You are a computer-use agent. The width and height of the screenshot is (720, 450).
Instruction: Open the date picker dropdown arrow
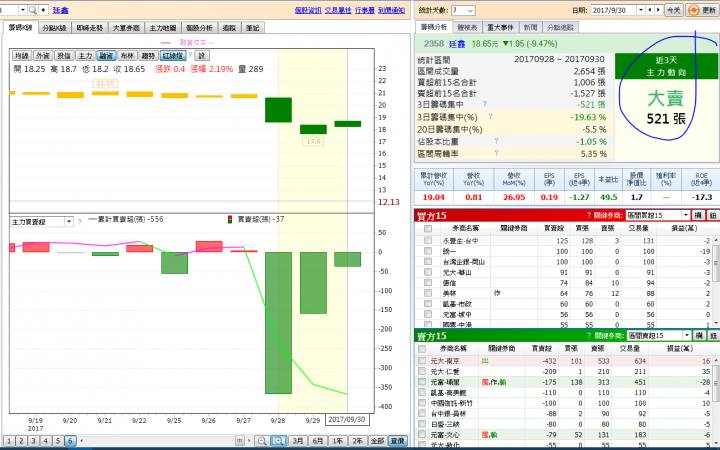pyautogui.click(x=641, y=10)
